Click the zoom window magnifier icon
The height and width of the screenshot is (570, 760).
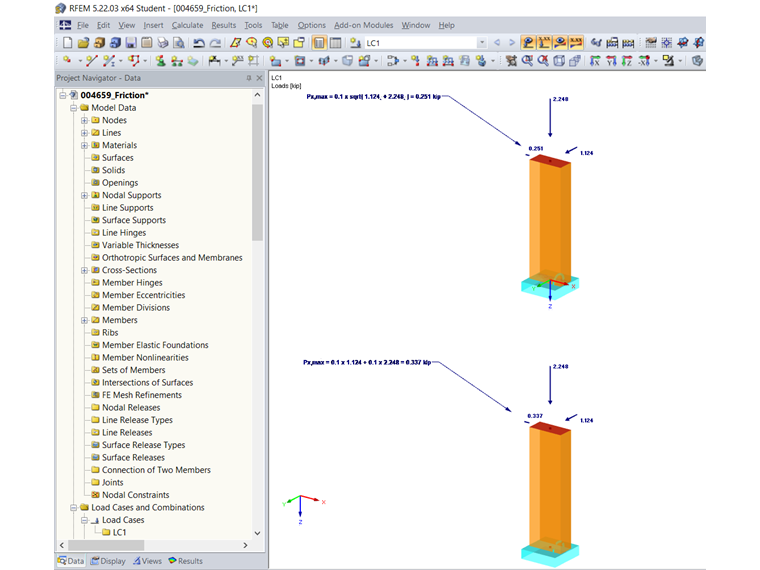[x=527, y=61]
